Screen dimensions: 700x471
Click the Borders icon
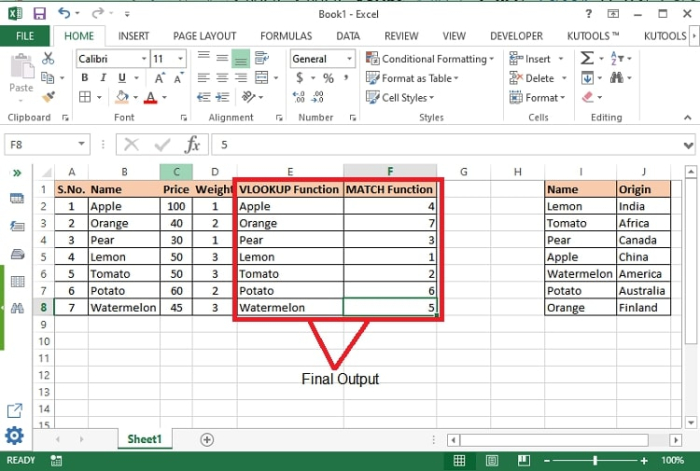[x=85, y=97]
